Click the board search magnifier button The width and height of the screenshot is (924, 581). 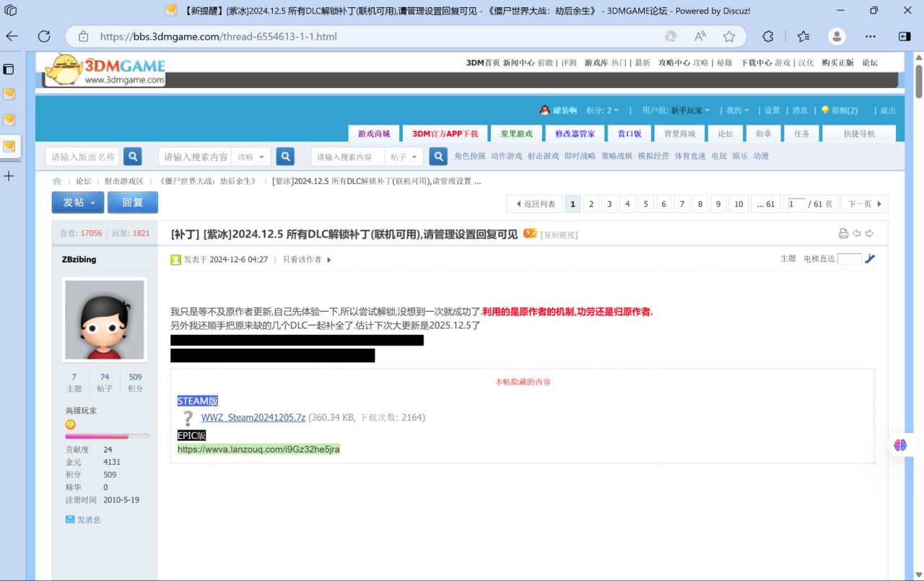pyautogui.click(x=132, y=157)
